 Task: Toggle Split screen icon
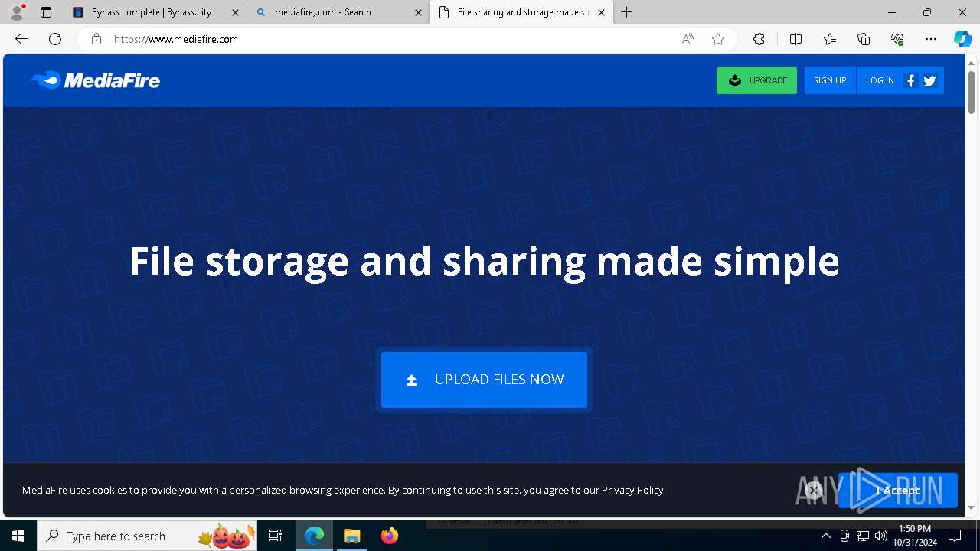click(795, 39)
